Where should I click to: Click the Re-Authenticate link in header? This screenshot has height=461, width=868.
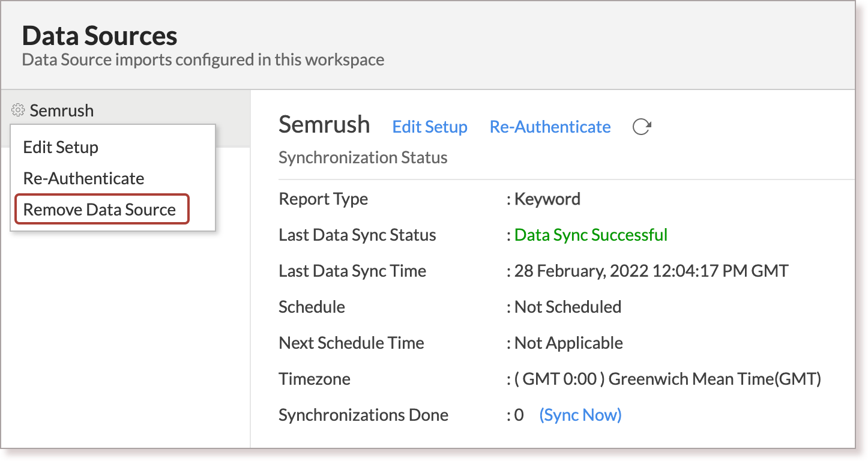550,127
